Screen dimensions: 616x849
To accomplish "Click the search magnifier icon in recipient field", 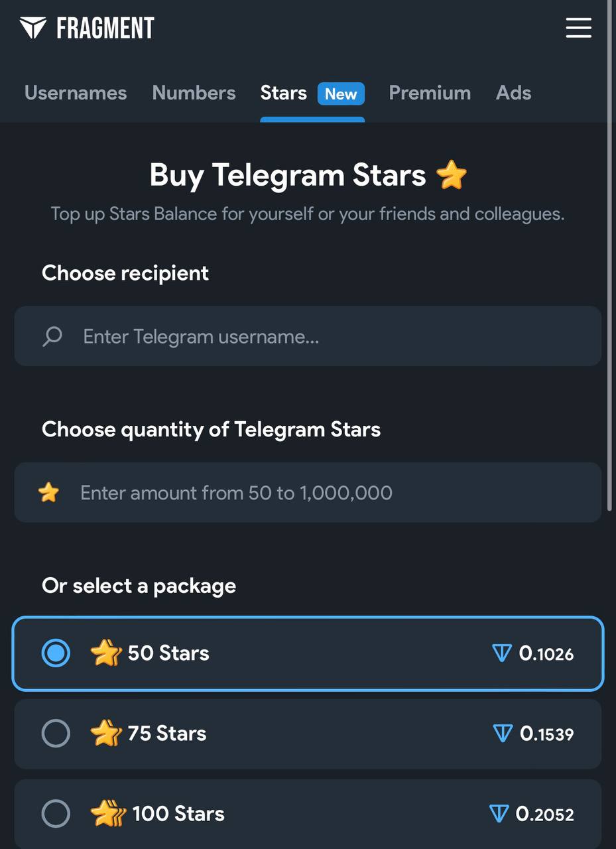I will 52,336.
